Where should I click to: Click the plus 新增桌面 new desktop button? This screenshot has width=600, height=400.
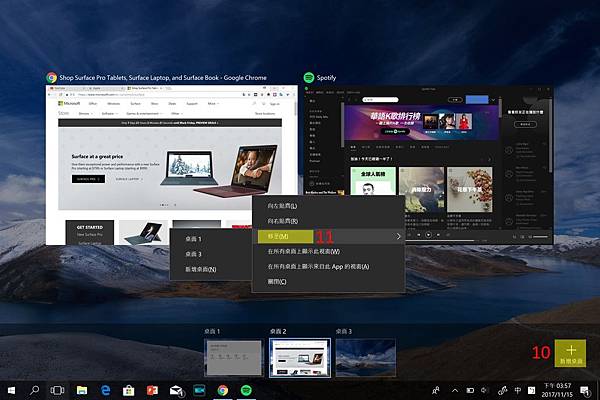(x=571, y=353)
